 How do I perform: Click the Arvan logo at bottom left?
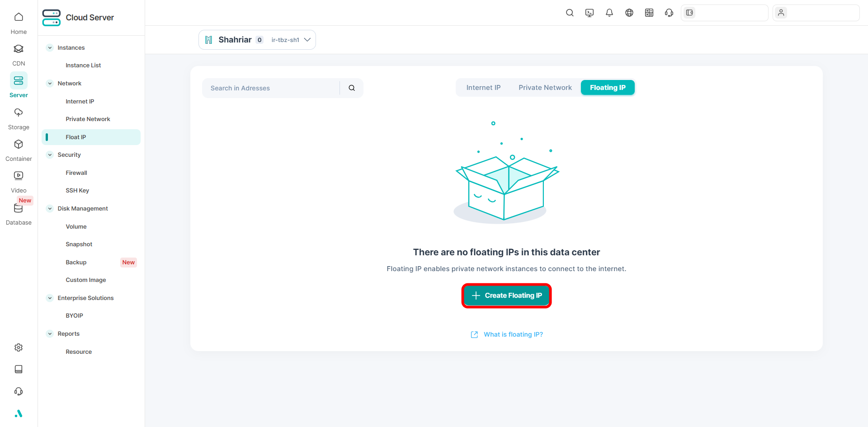pos(19,413)
